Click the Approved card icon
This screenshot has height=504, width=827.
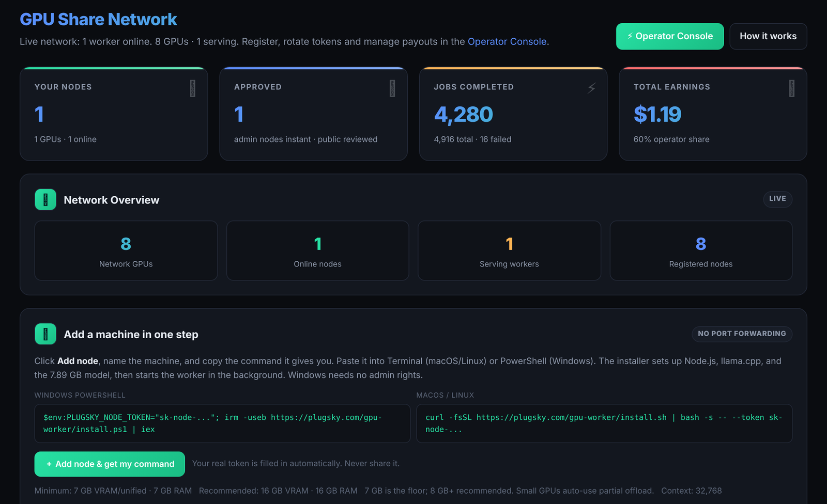[392, 88]
